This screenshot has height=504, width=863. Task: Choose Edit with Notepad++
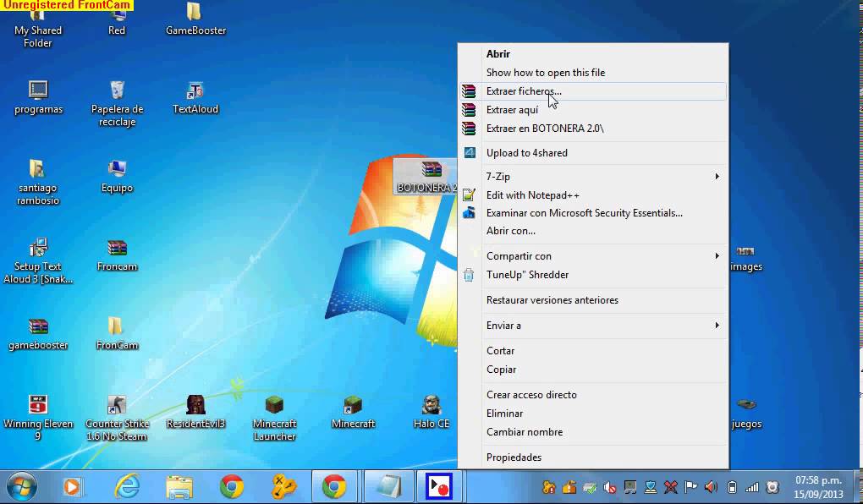coord(593,194)
